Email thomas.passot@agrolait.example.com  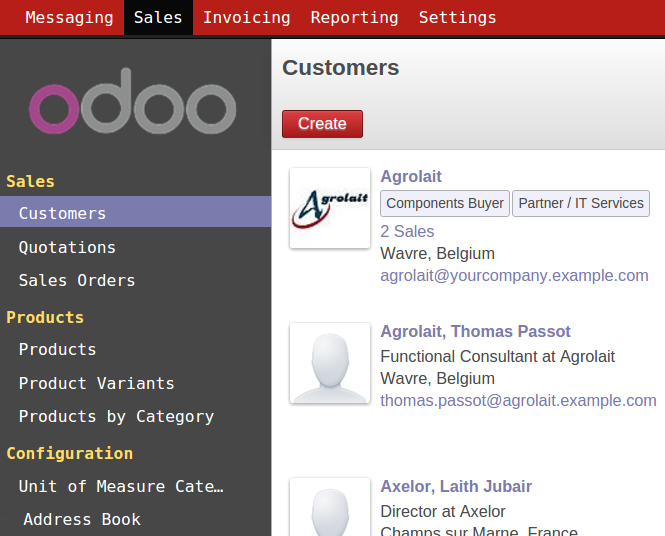[x=518, y=400]
